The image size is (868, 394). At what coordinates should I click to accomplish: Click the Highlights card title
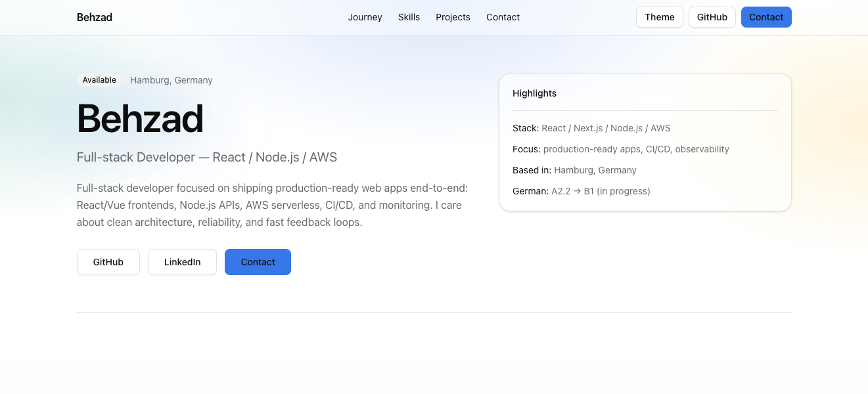click(x=534, y=93)
